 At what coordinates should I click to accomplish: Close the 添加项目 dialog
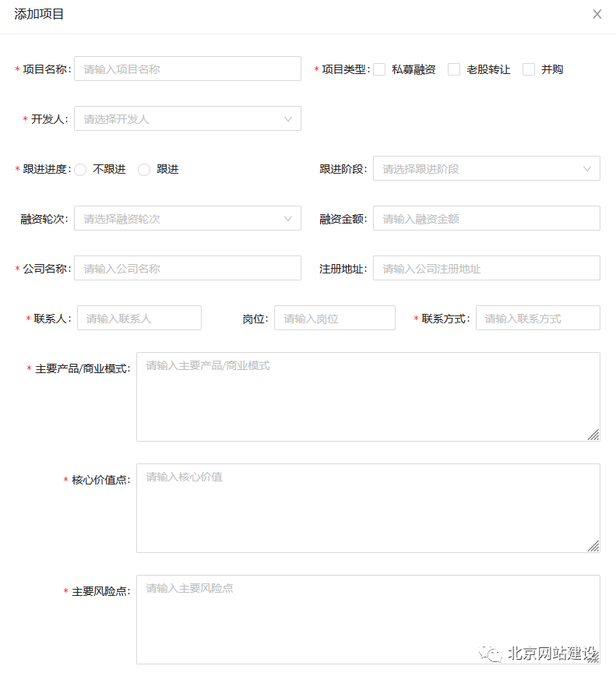click(x=597, y=14)
